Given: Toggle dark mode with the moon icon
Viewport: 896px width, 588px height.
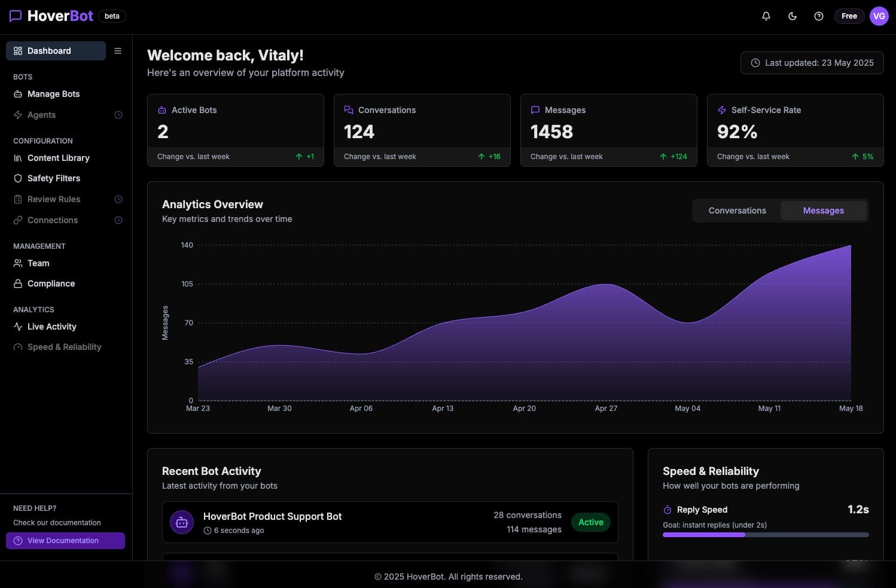Looking at the screenshot, I should click(793, 16).
